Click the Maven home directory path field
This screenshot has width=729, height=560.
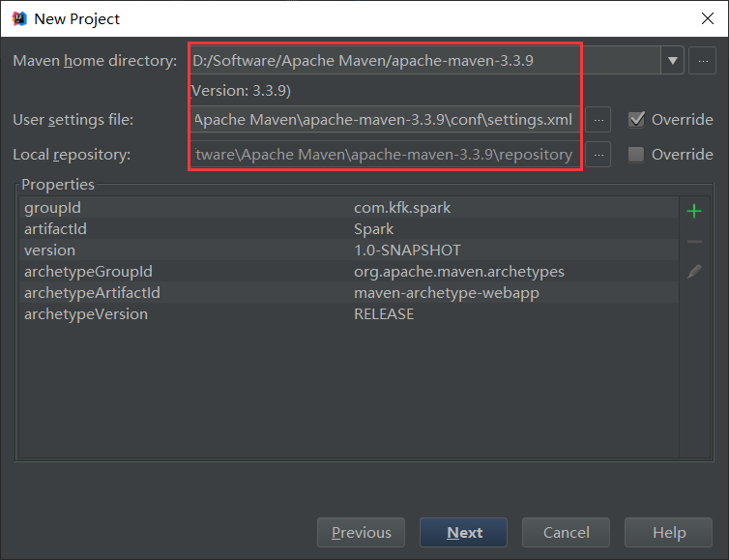[x=425, y=61]
